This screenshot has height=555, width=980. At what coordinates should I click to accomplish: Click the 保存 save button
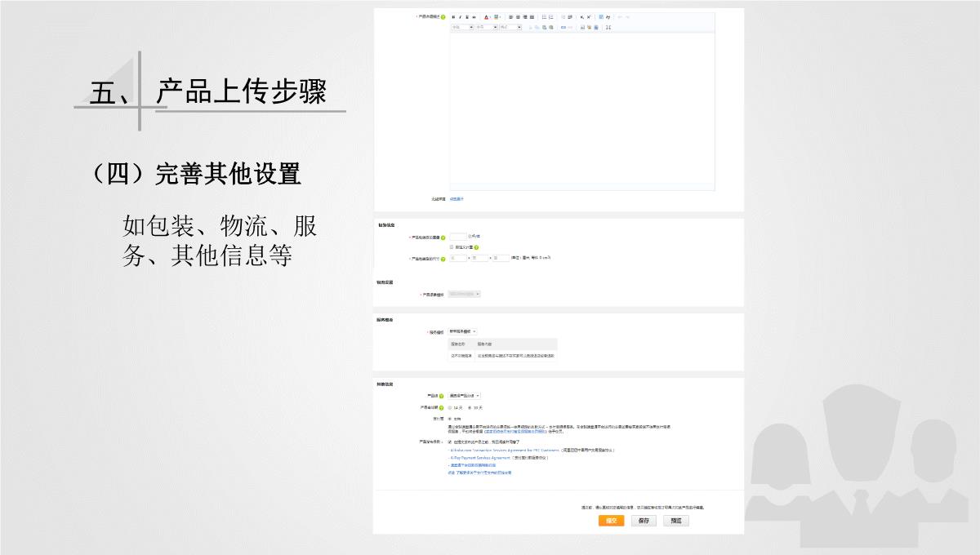coord(644,520)
